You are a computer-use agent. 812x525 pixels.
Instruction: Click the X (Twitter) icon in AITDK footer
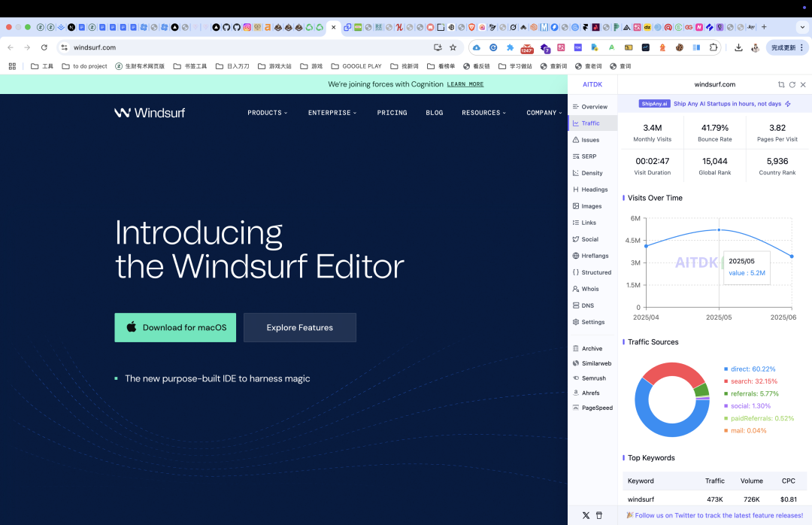click(x=586, y=516)
